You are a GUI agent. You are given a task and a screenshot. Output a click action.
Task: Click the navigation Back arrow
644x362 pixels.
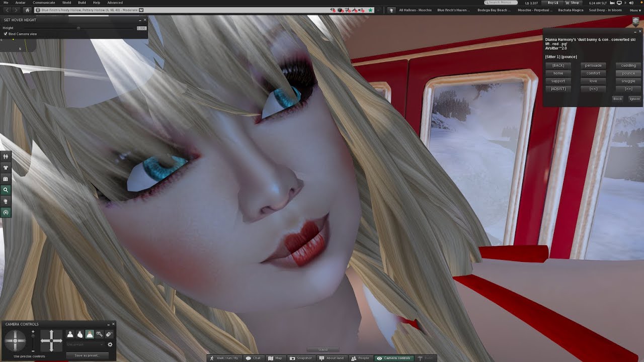click(8, 10)
